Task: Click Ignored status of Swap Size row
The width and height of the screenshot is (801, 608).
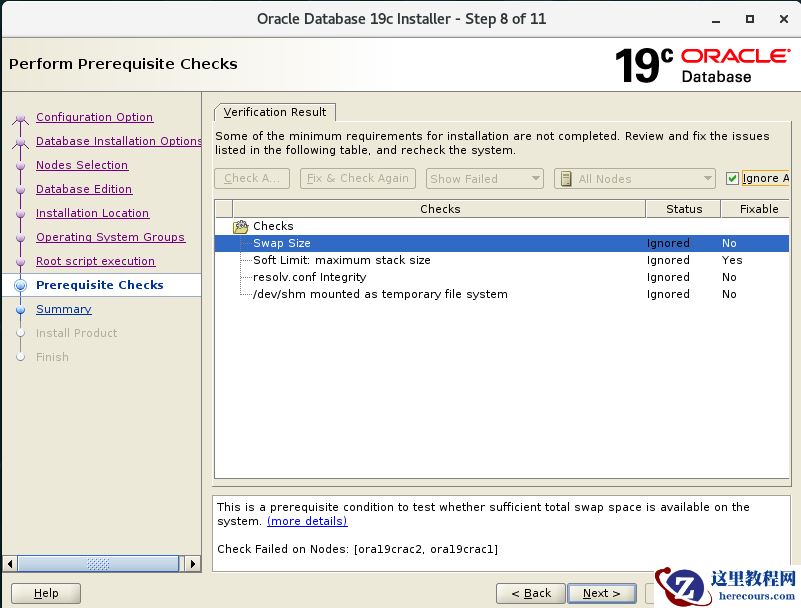Action: 668,243
